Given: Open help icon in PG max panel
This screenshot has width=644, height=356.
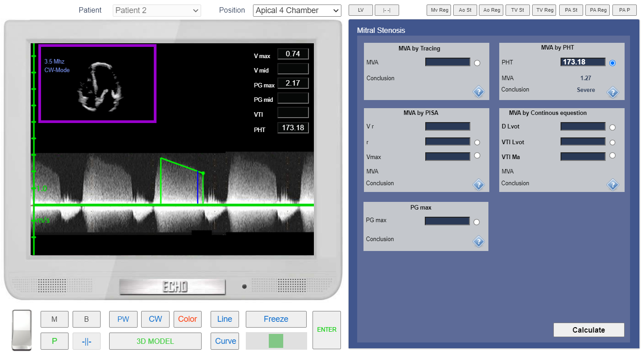Looking at the screenshot, I should [x=478, y=242].
